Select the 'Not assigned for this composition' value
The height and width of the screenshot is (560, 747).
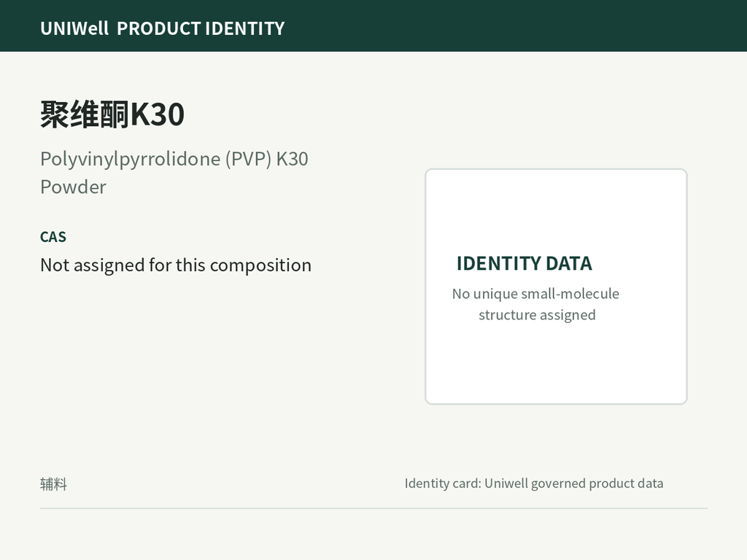coord(176,265)
